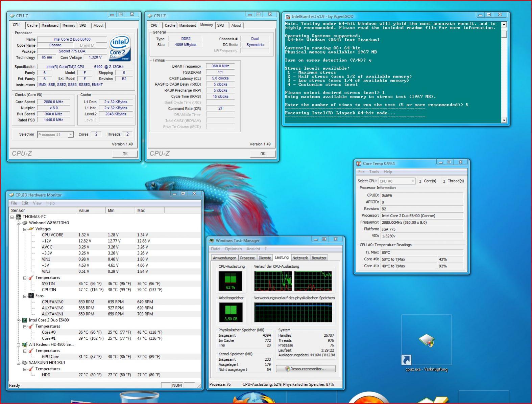Click the CPU usage history graph in Task-Manager
Screen dimensions: 532x404
coord(293,281)
